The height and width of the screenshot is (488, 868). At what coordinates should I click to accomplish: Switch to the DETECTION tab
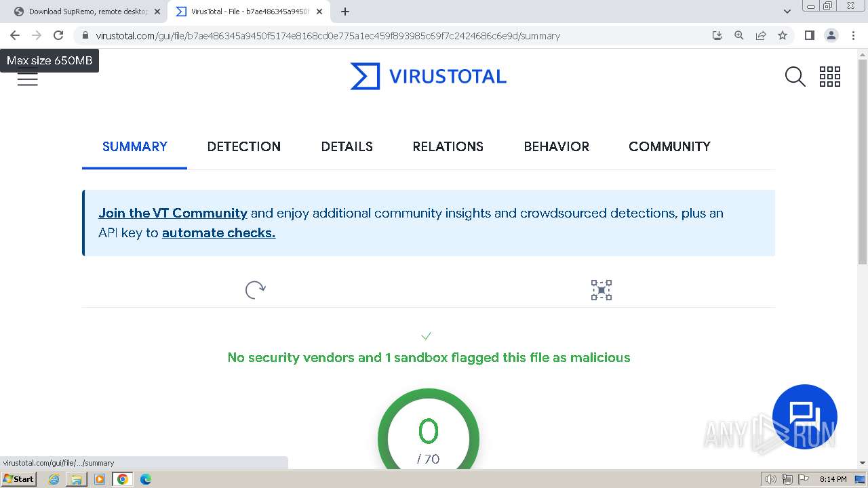tap(243, 146)
